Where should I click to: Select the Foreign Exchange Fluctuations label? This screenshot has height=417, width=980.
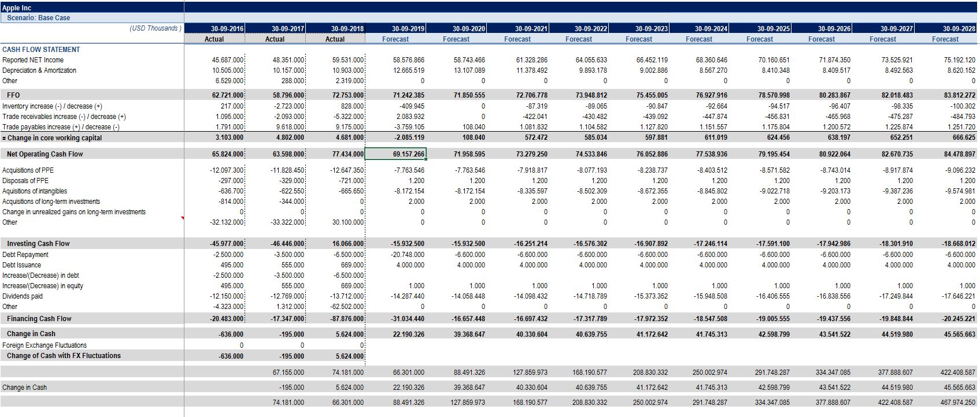coord(45,345)
